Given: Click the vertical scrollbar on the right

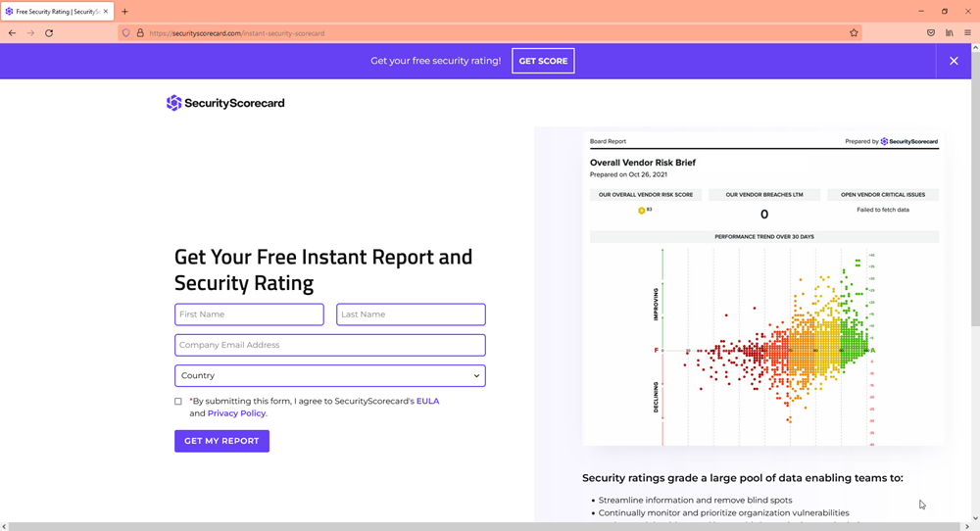Looking at the screenshot, I should [974, 196].
